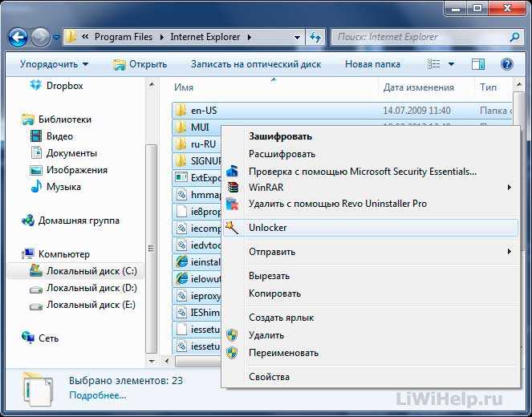The width and height of the screenshot is (532, 417).
Task: Click the horizontal scrollbar left arrow
Action: tap(167, 361)
